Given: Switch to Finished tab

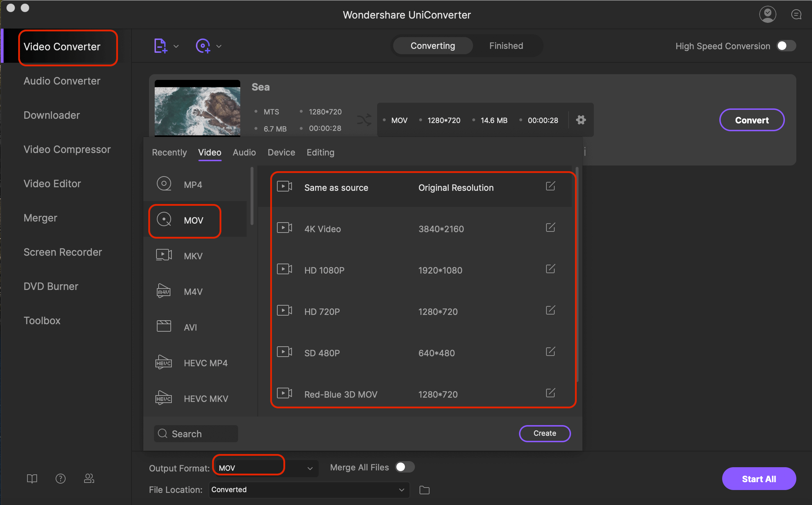Looking at the screenshot, I should (505, 46).
